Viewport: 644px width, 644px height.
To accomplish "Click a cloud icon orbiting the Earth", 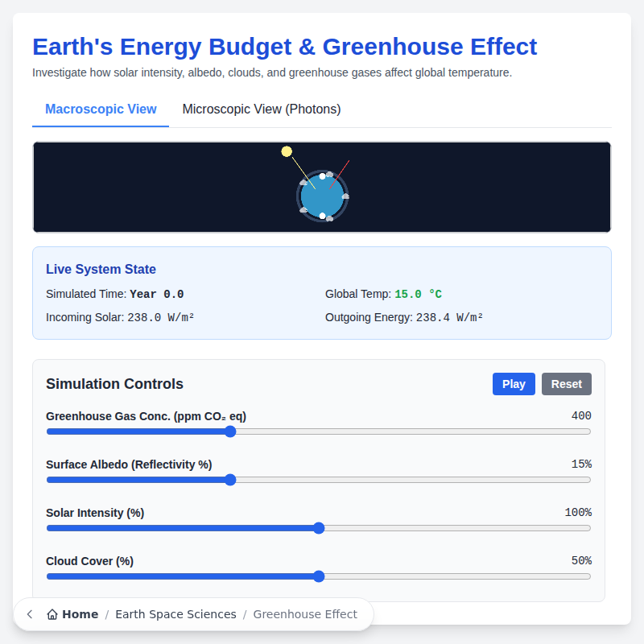I will click(x=330, y=175).
